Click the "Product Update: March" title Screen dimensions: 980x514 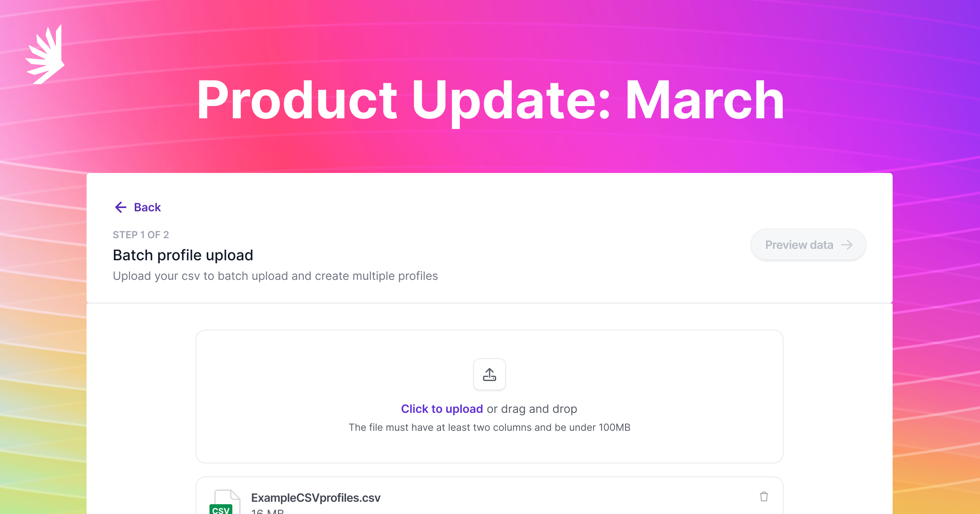click(490, 100)
